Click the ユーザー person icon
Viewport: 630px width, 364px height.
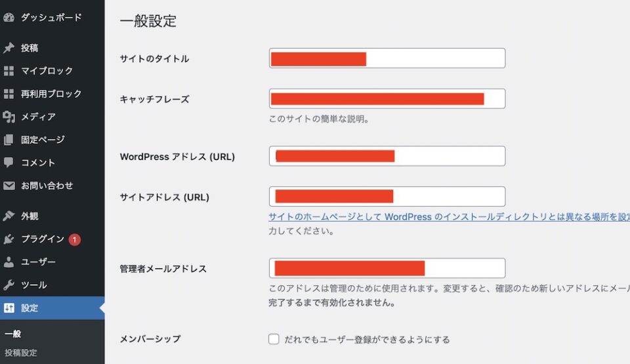[x=9, y=262]
